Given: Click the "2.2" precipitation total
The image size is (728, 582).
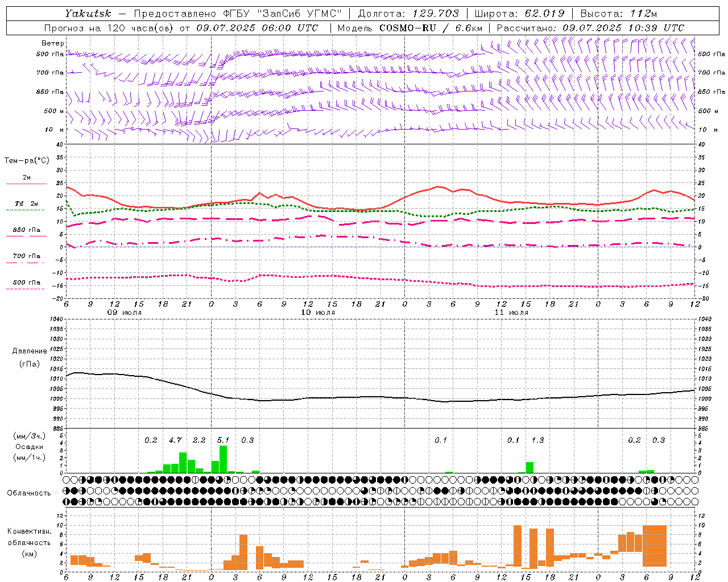Looking at the screenshot, I should [x=199, y=440].
